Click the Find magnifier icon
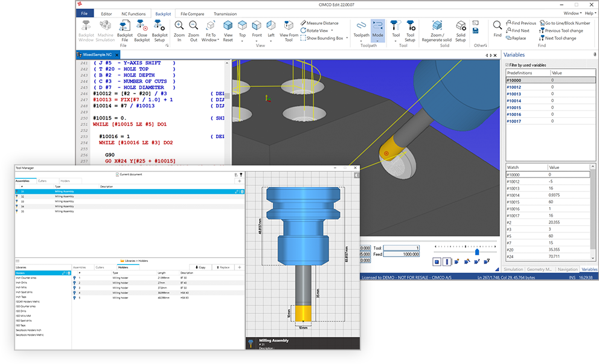This screenshot has height=364, width=599. point(497,25)
